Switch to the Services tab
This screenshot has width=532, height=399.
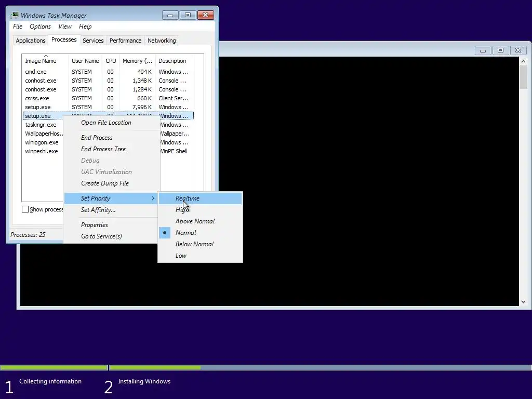click(93, 41)
